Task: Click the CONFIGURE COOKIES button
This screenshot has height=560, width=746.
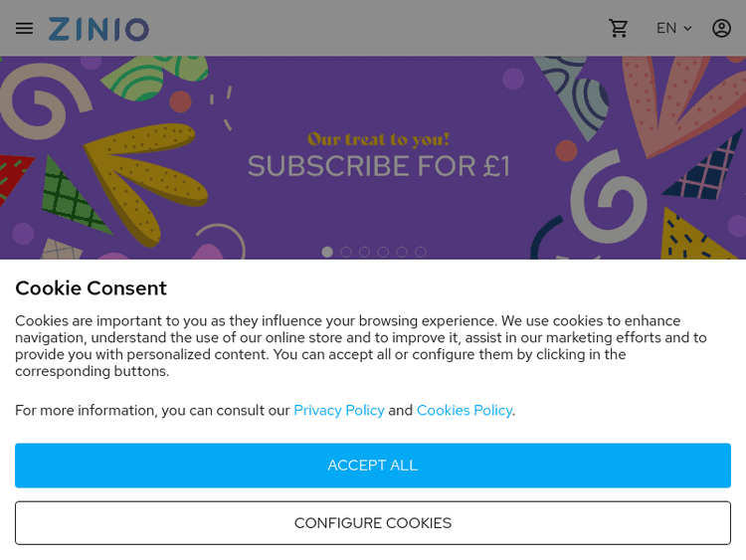Action: coord(373,523)
